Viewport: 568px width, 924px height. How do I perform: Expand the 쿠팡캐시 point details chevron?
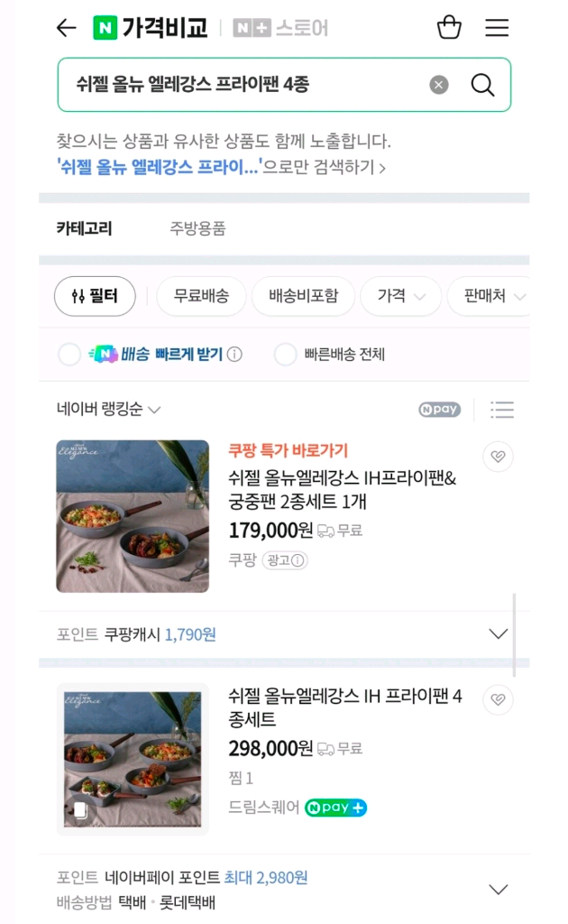point(498,633)
